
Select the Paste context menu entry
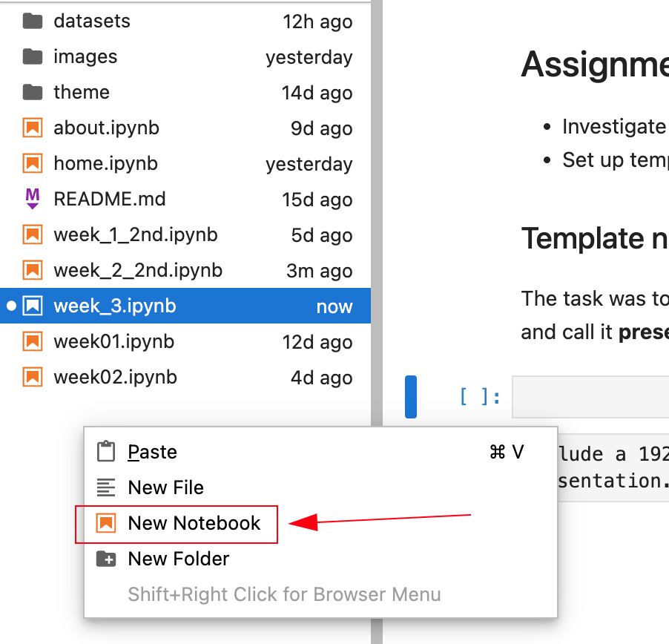[x=153, y=452]
